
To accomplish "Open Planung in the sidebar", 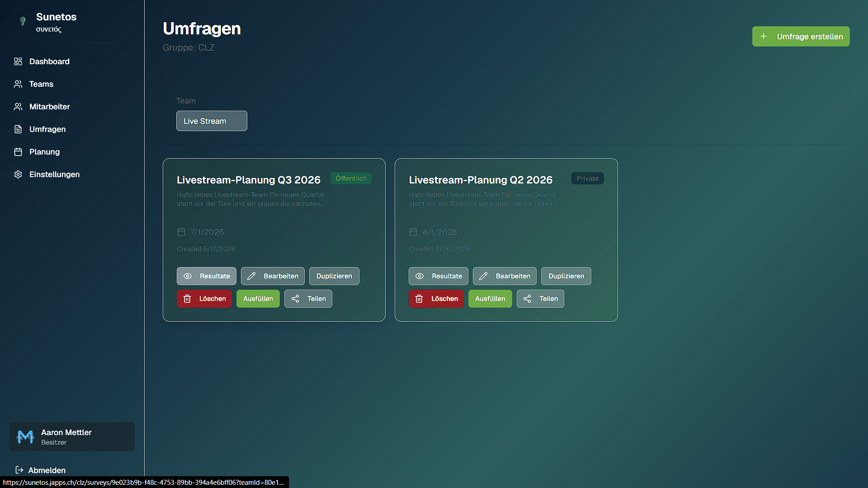I will point(72,152).
